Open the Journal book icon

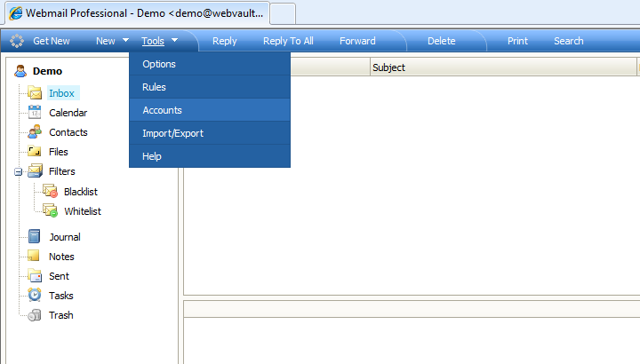pyautogui.click(x=35, y=237)
